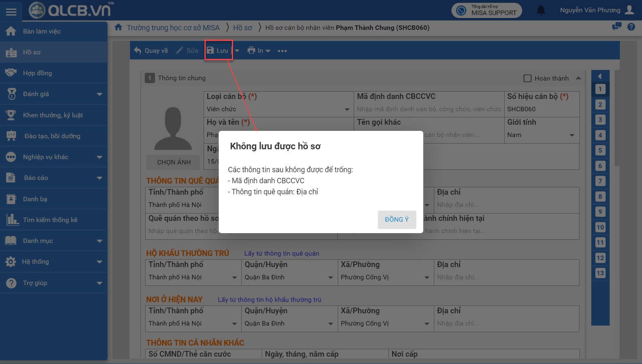Open dropdown arrow next to Lưu
The image size is (642, 364).
[237, 51]
